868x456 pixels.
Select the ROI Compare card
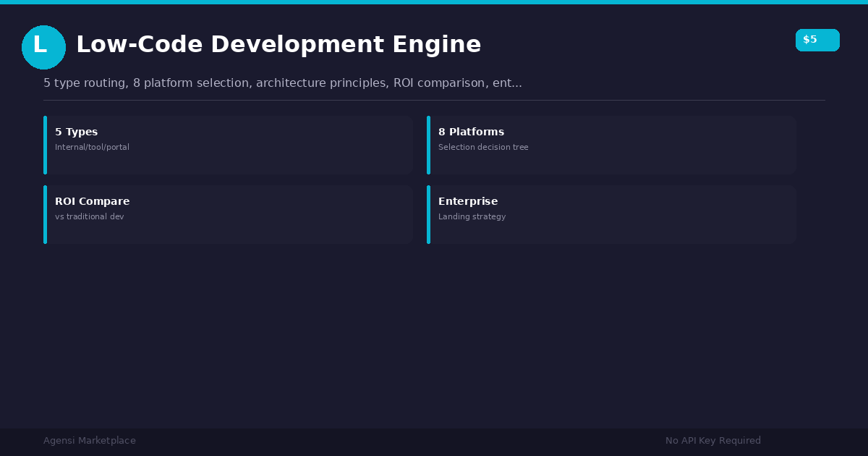[x=228, y=214]
